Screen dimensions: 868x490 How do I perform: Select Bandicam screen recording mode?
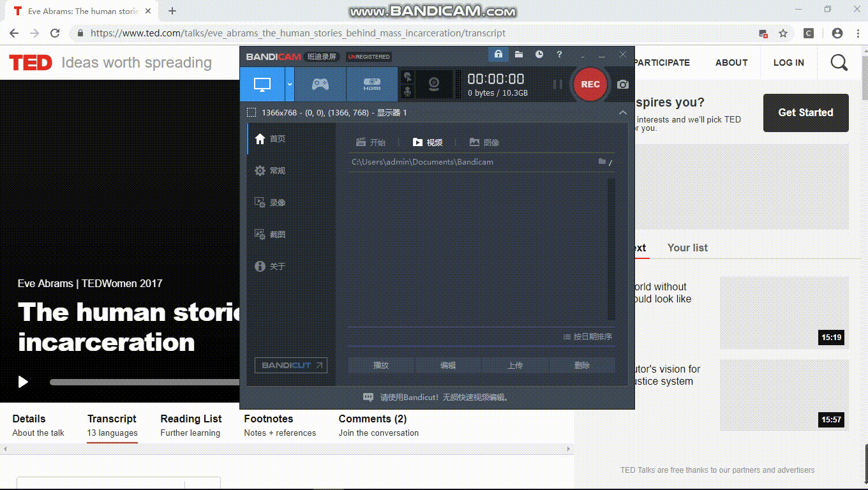click(262, 84)
